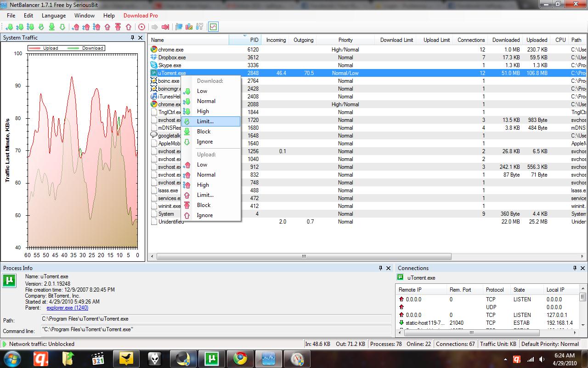Click the blue flag window toolbar icon

click(179, 27)
